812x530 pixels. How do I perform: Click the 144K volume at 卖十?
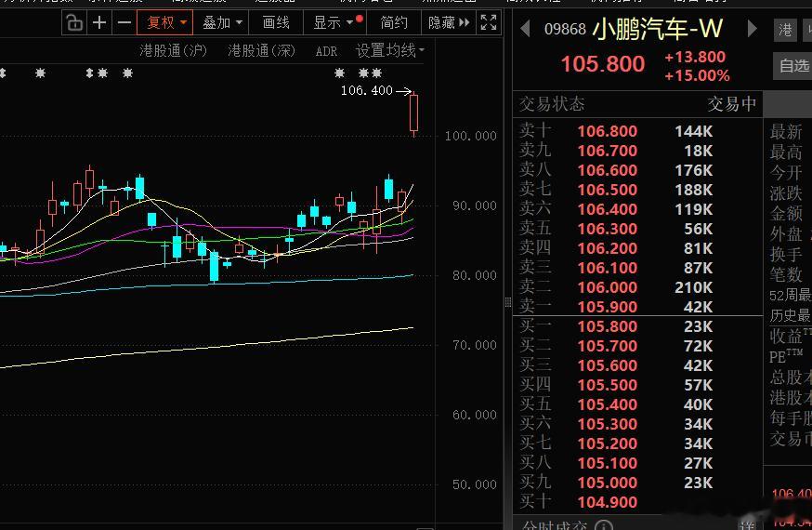[693, 131]
